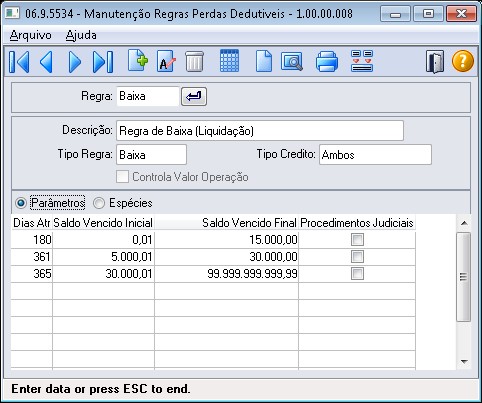Click the search magnifier toolbar icon
The image size is (482, 403).
click(292, 61)
